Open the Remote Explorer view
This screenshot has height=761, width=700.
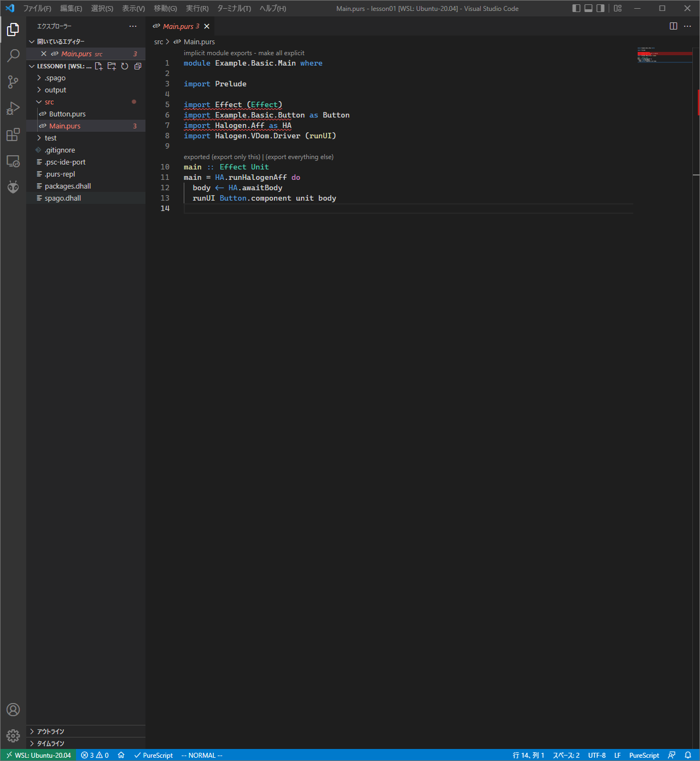click(13, 161)
